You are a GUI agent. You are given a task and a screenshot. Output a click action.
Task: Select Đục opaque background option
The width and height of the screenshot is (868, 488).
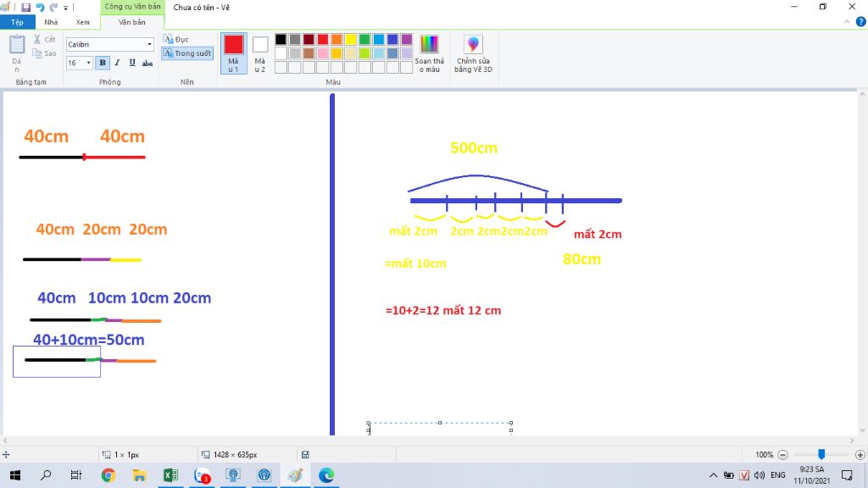[x=176, y=39]
